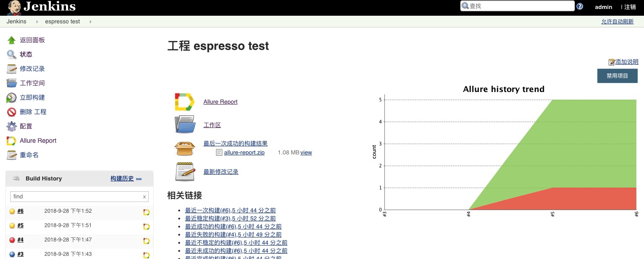Image resolution: width=644 pixels, height=259 pixels.
Task: Click the folder 工作空间 icon
Action: point(12,83)
